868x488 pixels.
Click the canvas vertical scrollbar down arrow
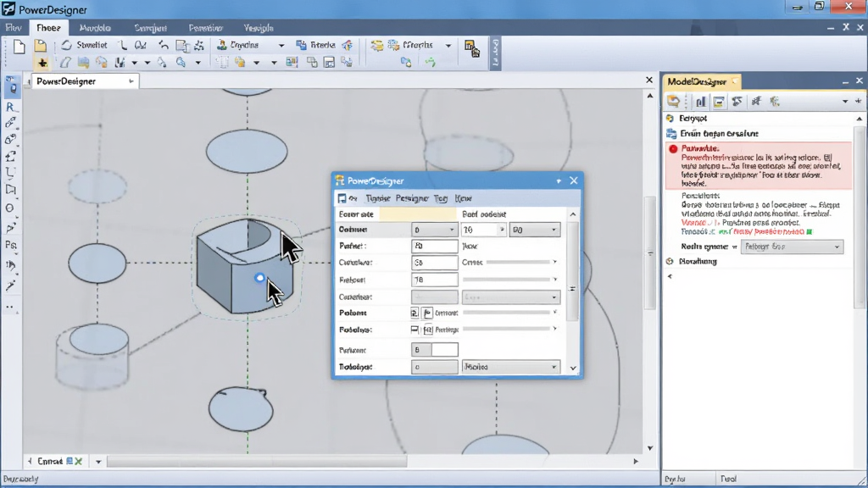pos(650,448)
